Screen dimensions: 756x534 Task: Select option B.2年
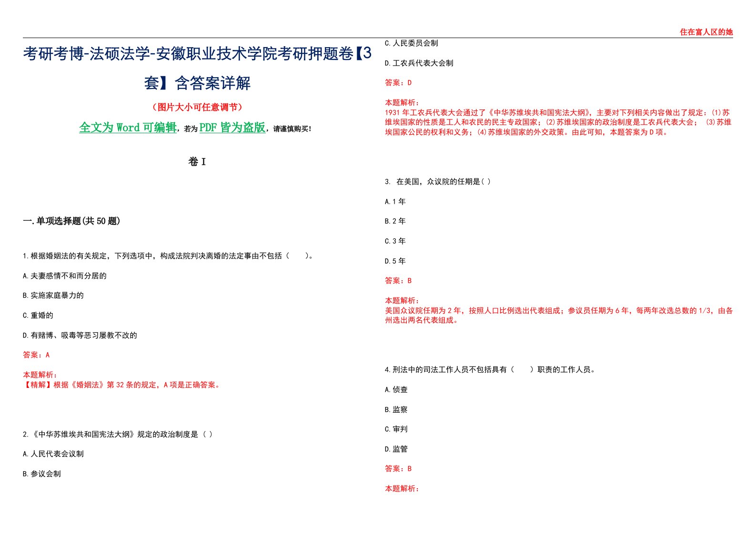coord(395,221)
